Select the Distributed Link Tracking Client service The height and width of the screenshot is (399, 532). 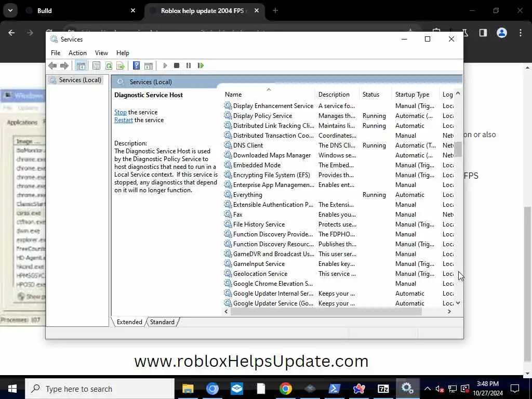[339, 126]
